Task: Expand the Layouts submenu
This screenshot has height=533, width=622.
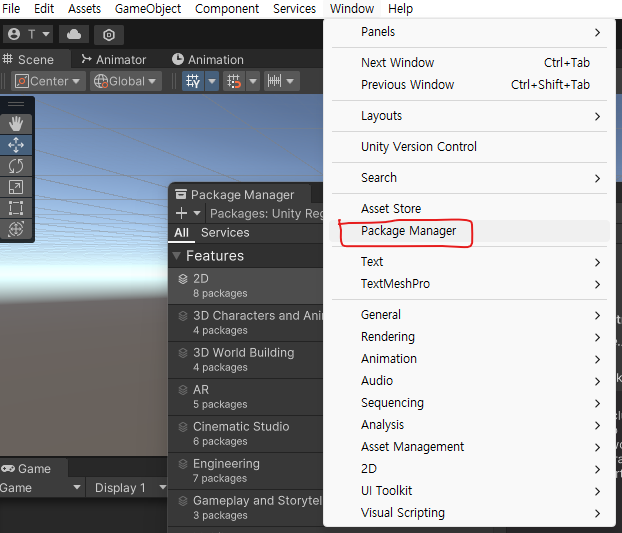Action: pos(469,116)
